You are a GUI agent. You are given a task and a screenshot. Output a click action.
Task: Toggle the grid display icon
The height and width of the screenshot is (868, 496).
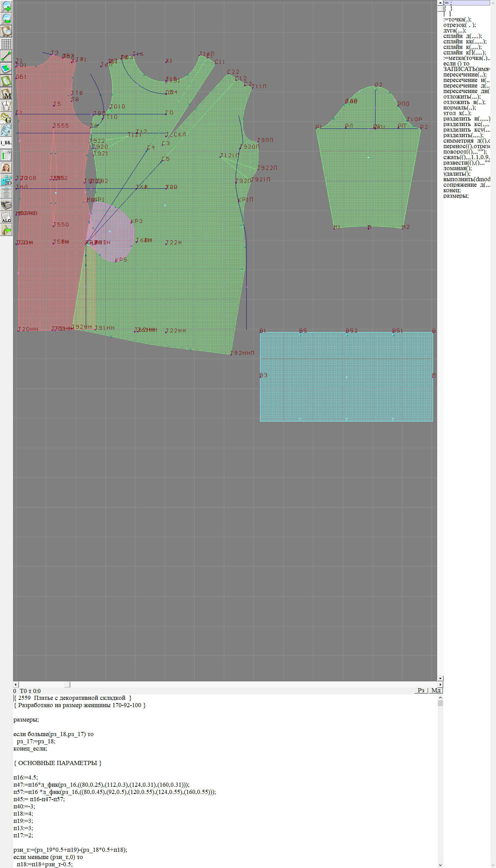coord(6,44)
